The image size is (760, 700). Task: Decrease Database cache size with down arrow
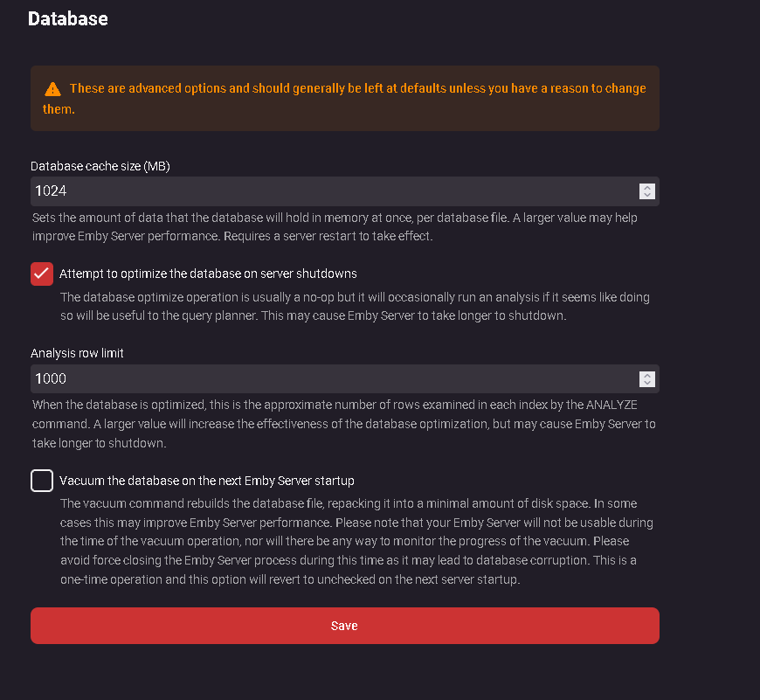[647, 195]
